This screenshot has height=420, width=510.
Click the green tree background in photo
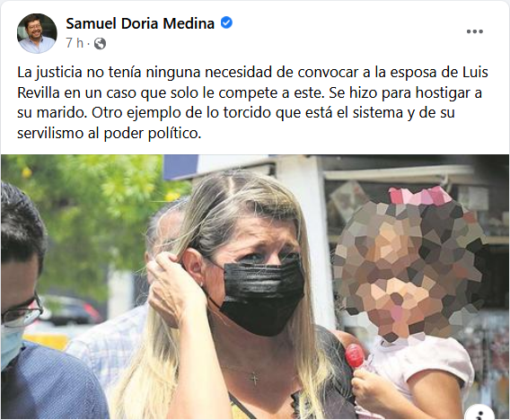[x=98, y=208]
